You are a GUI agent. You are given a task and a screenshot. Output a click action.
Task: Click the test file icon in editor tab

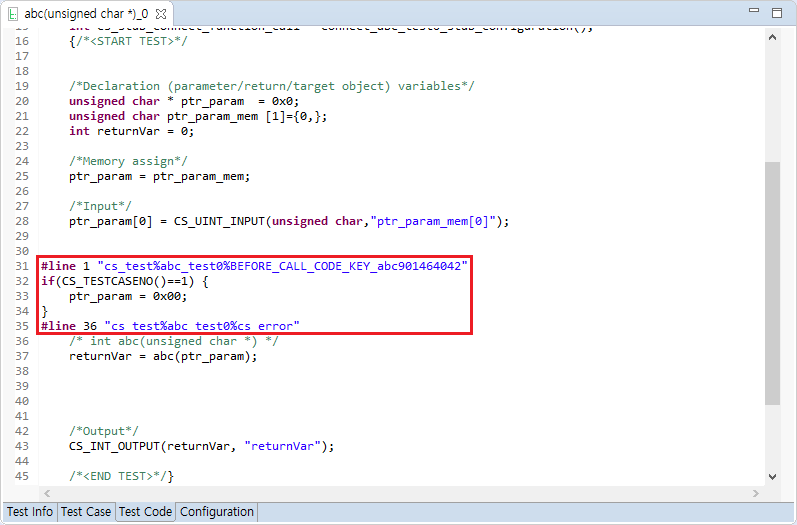click(13, 14)
